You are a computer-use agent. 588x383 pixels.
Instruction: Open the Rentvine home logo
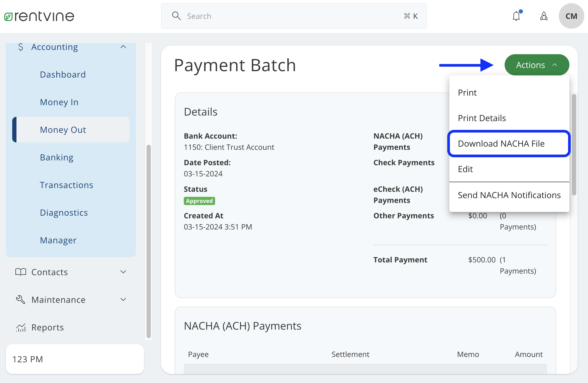click(39, 16)
